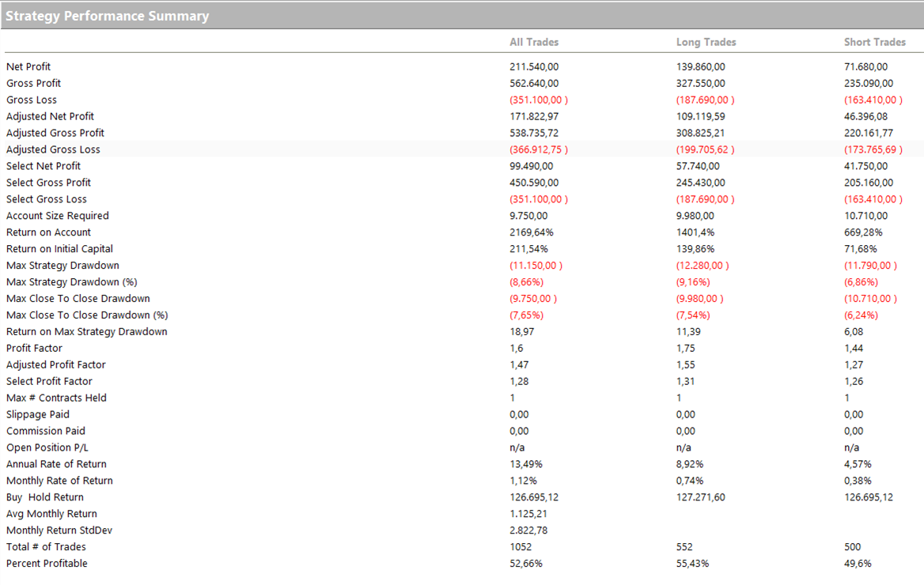Viewport: 924px width, 585px height.
Task: Click the Strategy Performance Summary title bar
Action: tap(108, 16)
